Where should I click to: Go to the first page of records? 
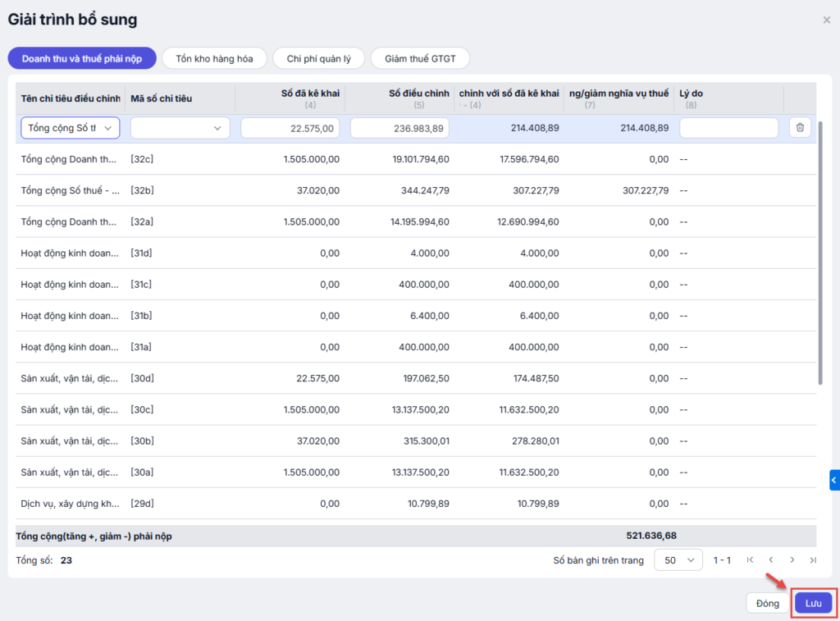point(750,560)
